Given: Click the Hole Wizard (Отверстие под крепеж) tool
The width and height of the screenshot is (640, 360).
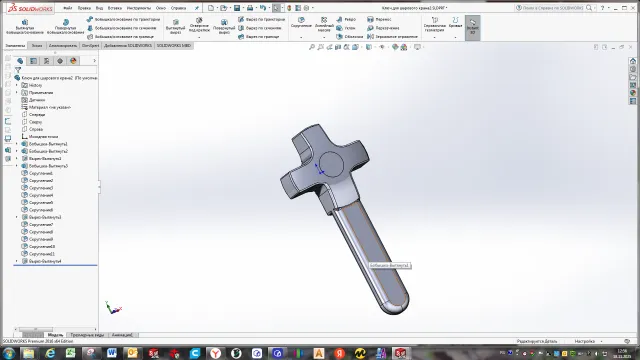Looking at the screenshot, I should (x=199, y=25).
